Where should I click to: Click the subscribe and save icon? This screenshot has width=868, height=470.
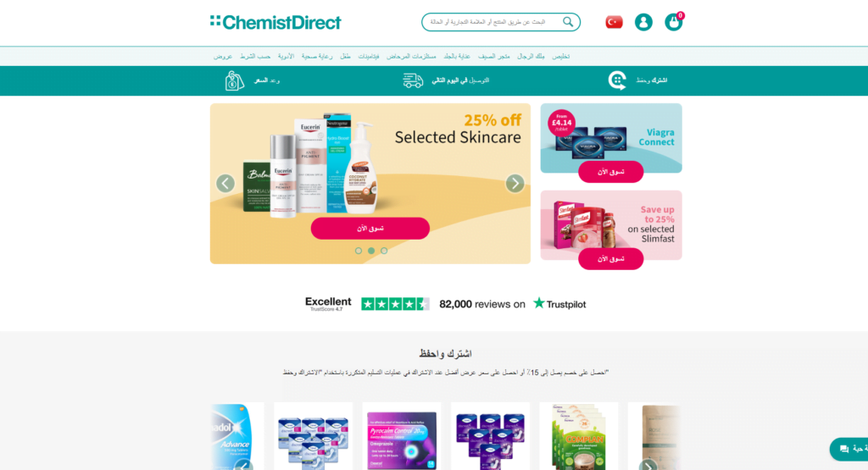[x=617, y=80]
